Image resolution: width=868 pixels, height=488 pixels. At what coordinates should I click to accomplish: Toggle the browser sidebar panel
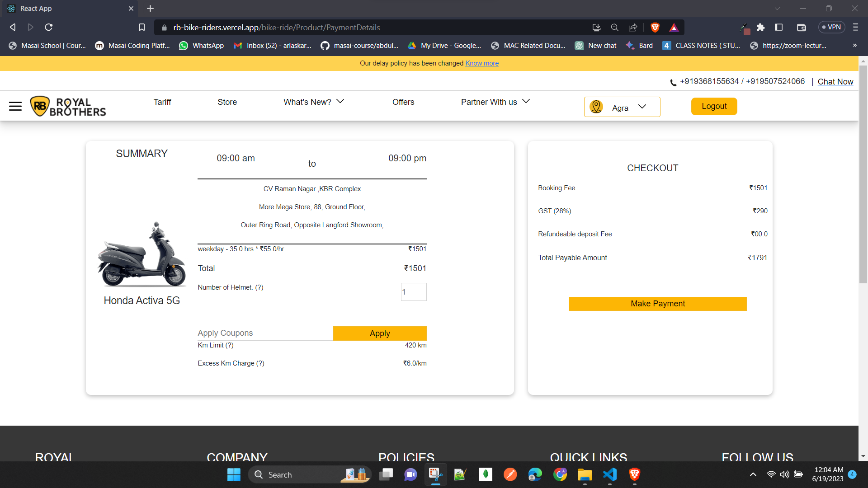(778, 28)
